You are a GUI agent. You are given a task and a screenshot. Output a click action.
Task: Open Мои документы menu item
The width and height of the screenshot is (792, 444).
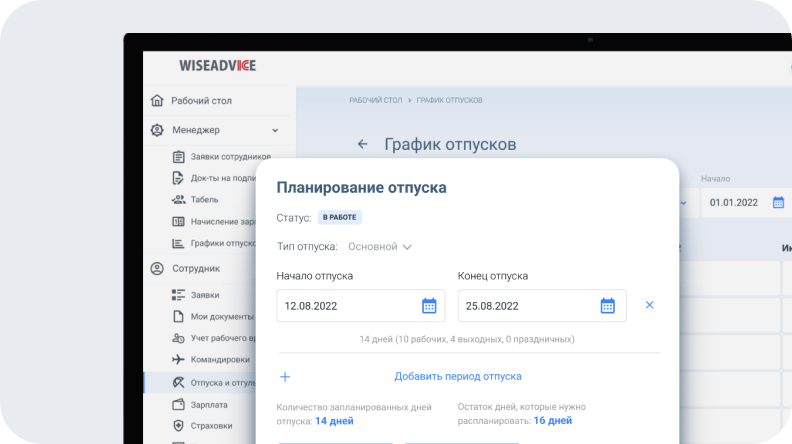222,317
